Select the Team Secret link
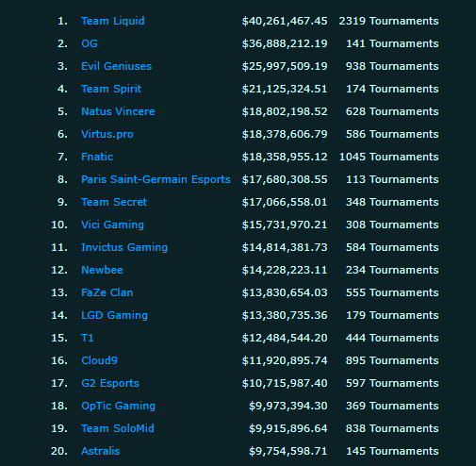Image resolution: width=476 pixels, height=466 pixels. point(114,202)
